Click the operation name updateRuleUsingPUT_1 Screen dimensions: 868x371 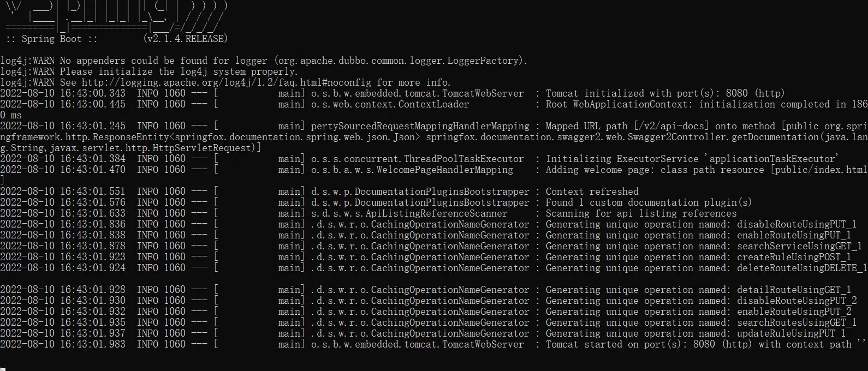pyautogui.click(x=792, y=333)
